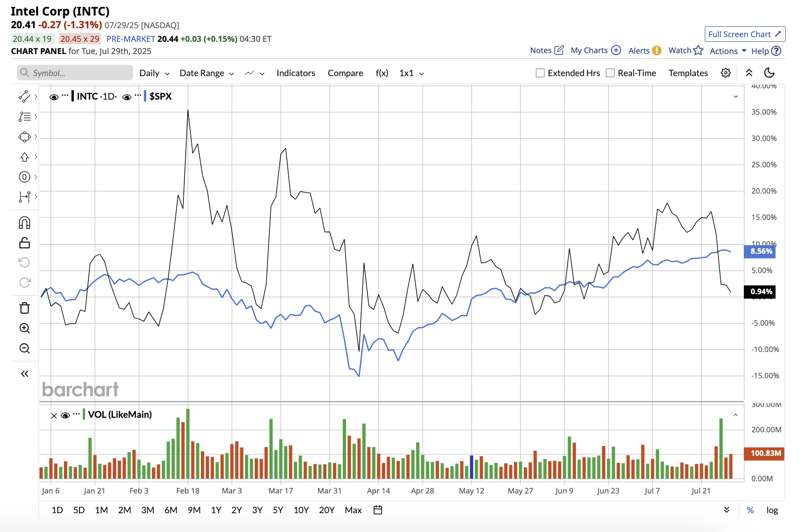
Task: Expand the Actions dropdown
Action: click(728, 51)
